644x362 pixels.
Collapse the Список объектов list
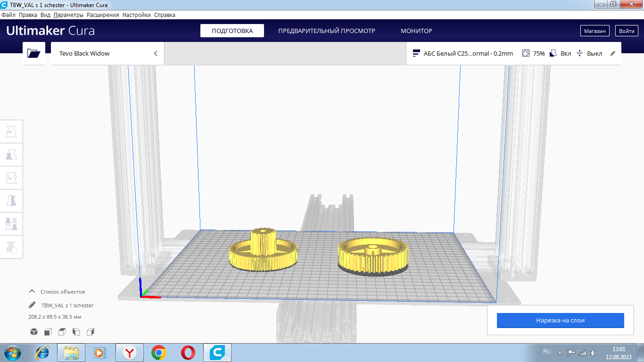pos(32,291)
